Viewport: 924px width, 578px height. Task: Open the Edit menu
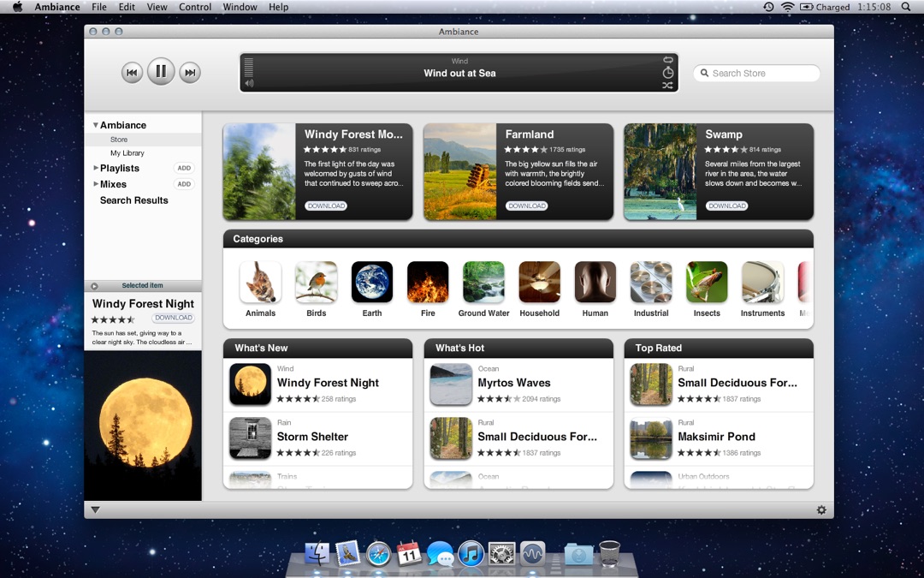127,7
